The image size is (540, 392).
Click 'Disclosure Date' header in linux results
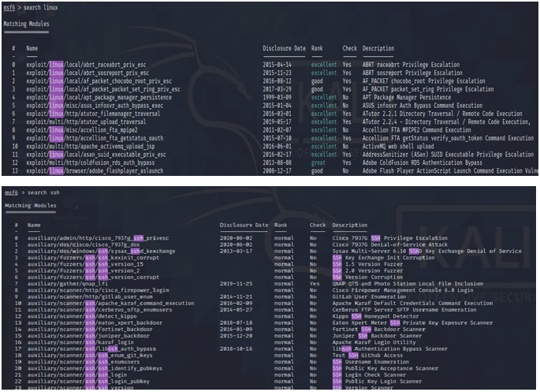[284, 49]
